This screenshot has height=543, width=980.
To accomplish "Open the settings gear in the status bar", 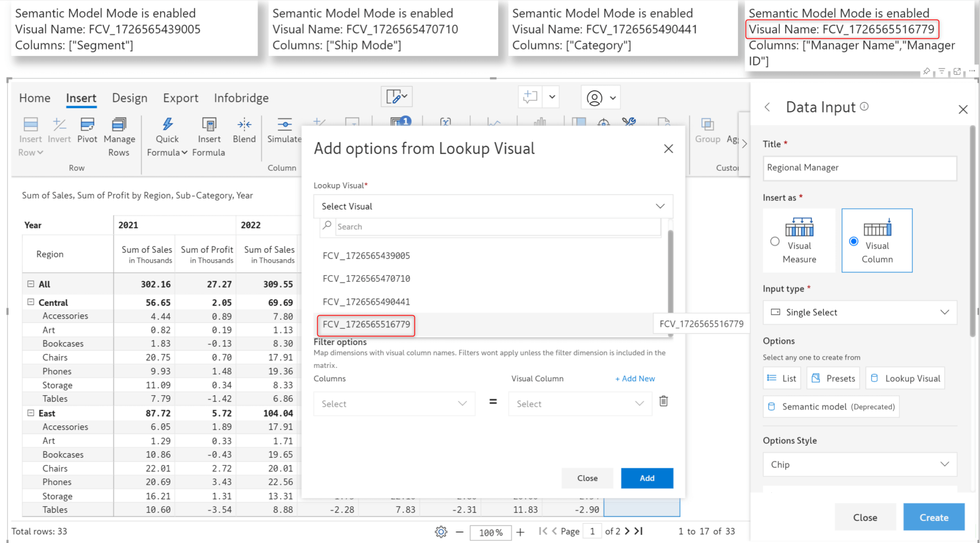I will (441, 532).
